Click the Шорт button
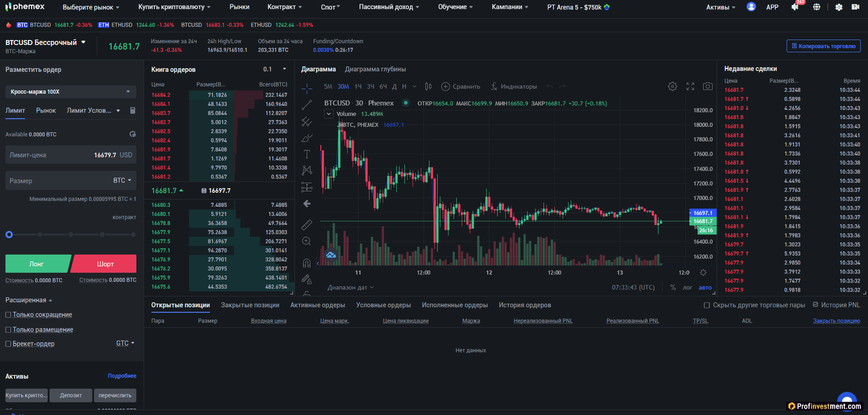868x415 pixels. [105, 264]
